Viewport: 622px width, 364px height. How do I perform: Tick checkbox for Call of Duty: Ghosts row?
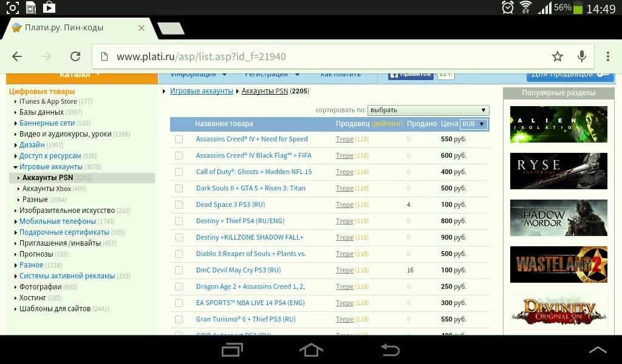click(179, 172)
